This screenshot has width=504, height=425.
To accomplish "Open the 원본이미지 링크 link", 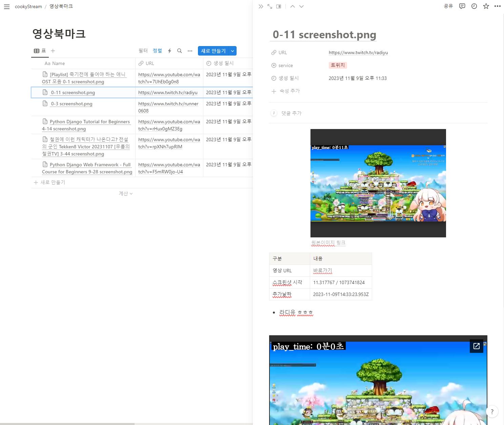I will (328, 242).
